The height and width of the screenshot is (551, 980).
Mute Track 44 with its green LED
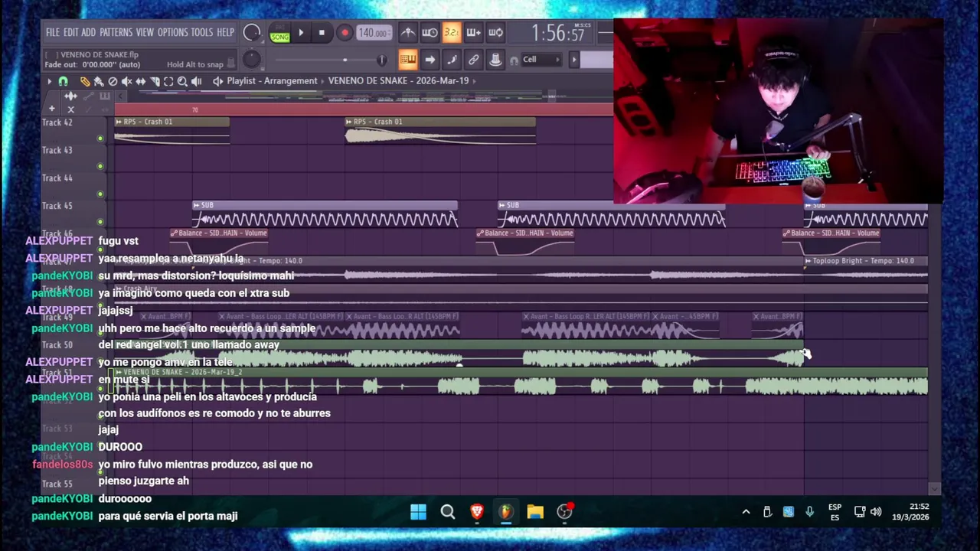pyautogui.click(x=100, y=194)
